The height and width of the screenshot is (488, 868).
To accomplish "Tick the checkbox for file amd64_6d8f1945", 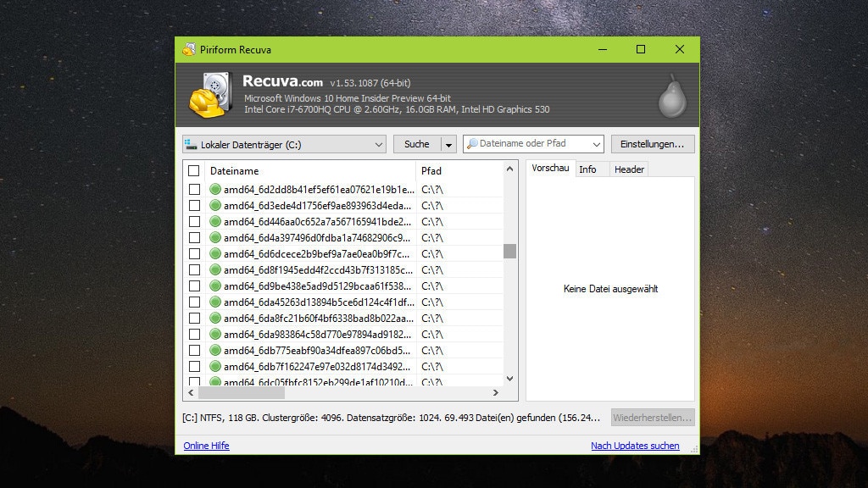I will coord(194,269).
